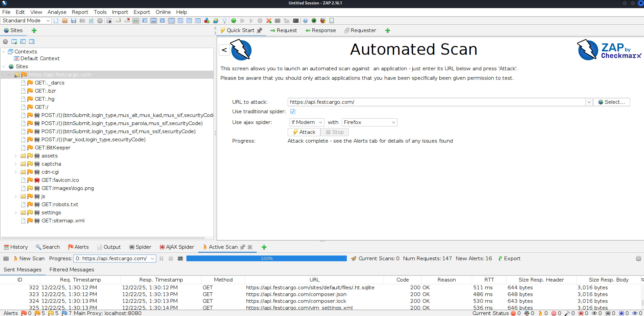Toggle the Expand Information Tabs layout button
This screenshot has width=644, height=316.
[x=153, y=21]
